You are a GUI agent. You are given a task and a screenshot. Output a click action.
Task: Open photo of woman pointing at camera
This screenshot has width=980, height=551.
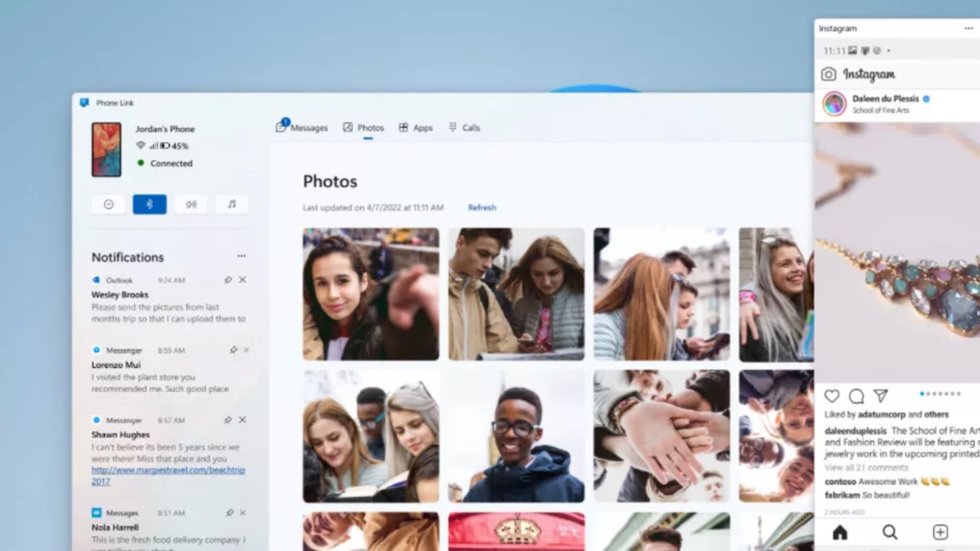coord(371,294)
